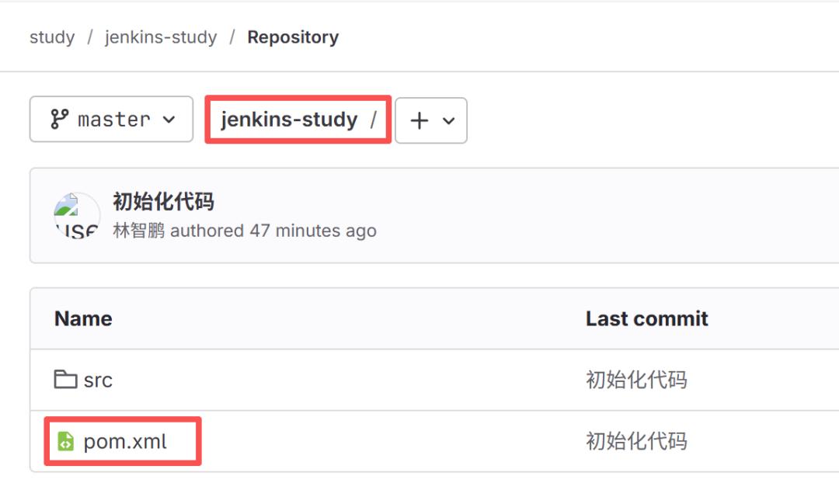Open the master branch selector dropdown

click(110, 119)
